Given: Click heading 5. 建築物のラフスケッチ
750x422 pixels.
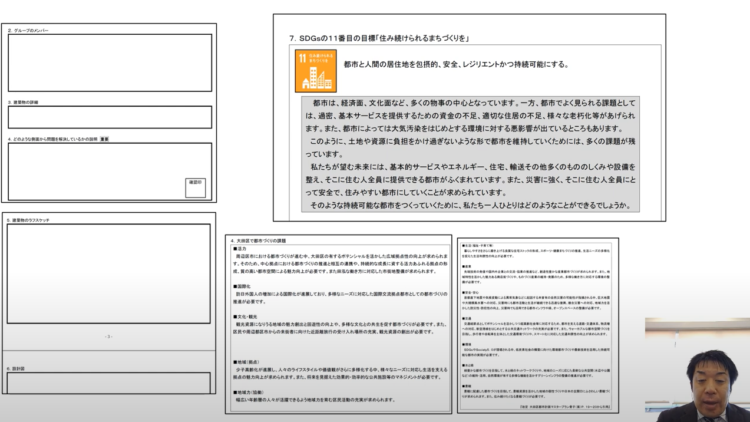Looking at the screenshot, I should 28,220.
